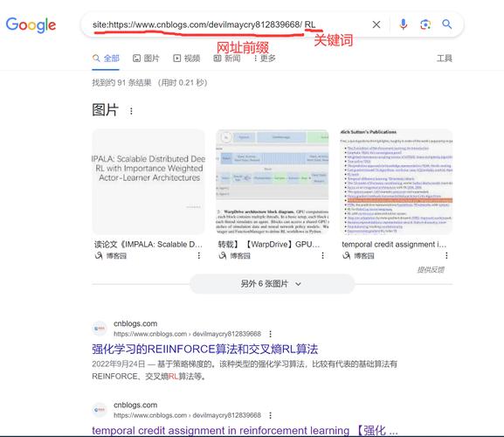
Task: Open the IMPALA paper image thumbnail
Action: 148,182
